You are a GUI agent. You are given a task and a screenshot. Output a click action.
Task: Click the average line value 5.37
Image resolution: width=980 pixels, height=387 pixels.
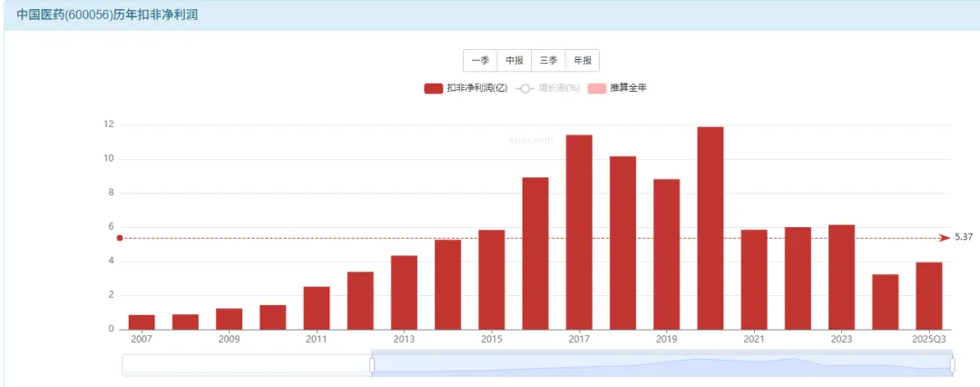tap(964, 238)
